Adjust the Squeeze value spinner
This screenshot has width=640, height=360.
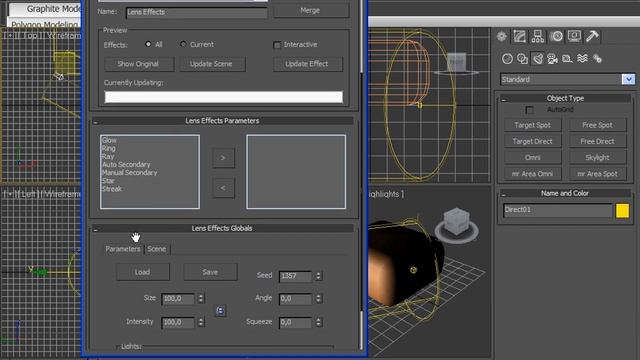[318, 322]
